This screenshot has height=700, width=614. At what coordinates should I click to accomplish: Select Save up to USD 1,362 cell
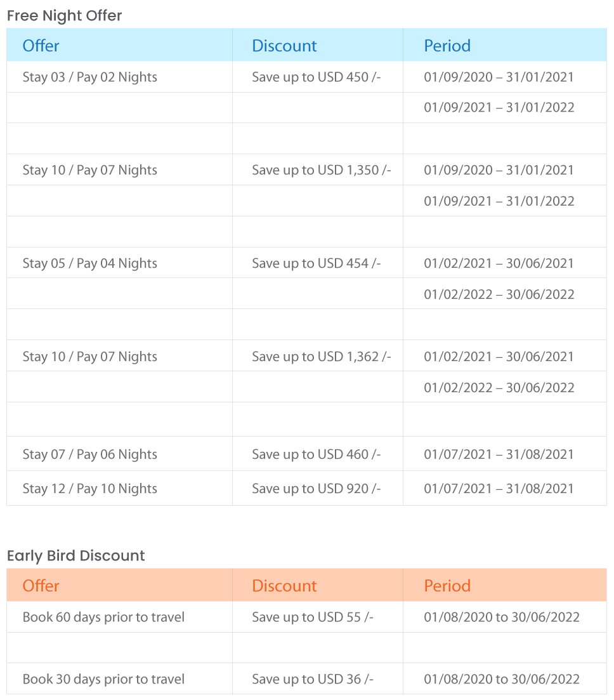coord(318,356)
